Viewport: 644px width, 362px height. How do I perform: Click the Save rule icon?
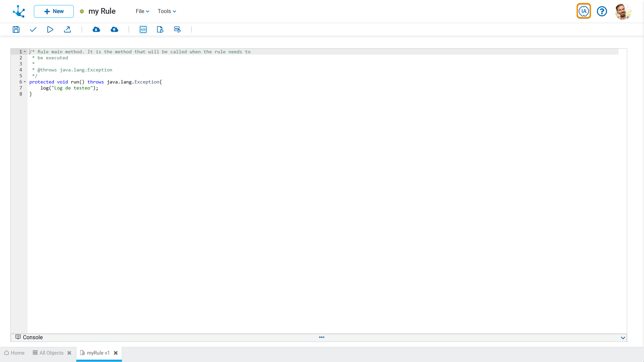pyautogui.click(x=16, y=29)
